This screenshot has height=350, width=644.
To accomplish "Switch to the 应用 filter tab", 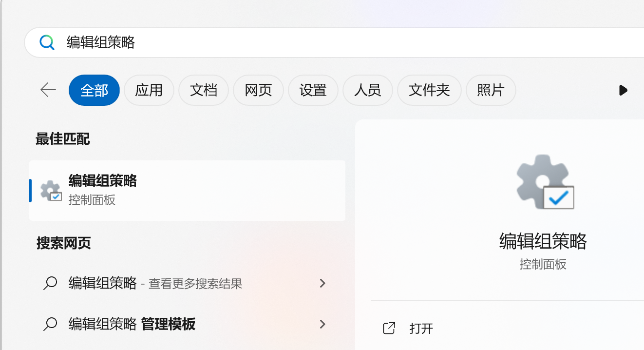I will click(x=149, y=90).
